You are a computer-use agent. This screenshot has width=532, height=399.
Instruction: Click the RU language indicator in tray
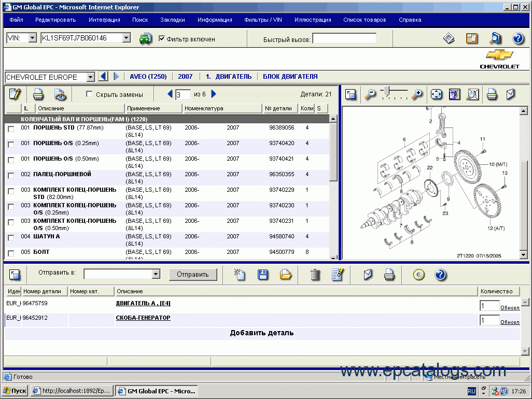point(471,391)
